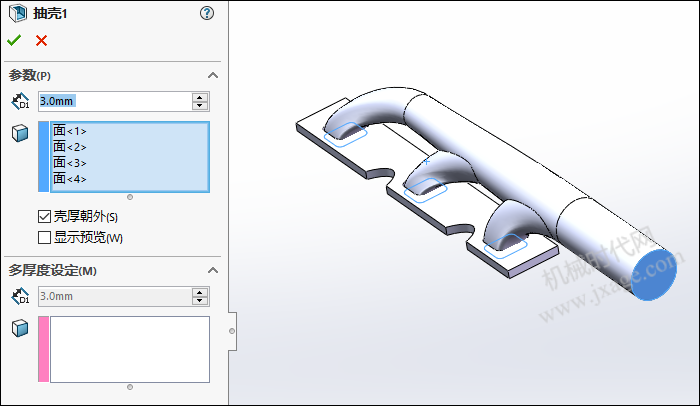
Task: Enable the 显示预览(W) checkbox
Action: point(44,237)
